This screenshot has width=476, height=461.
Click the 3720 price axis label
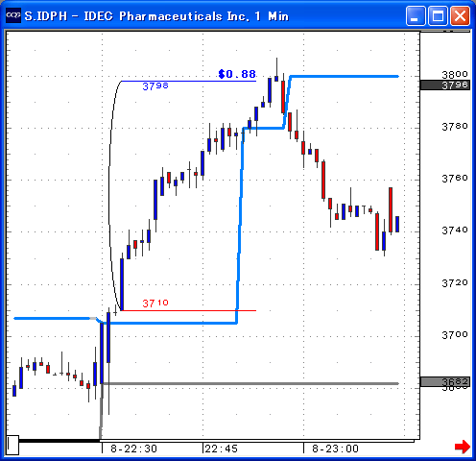point(455,282)
